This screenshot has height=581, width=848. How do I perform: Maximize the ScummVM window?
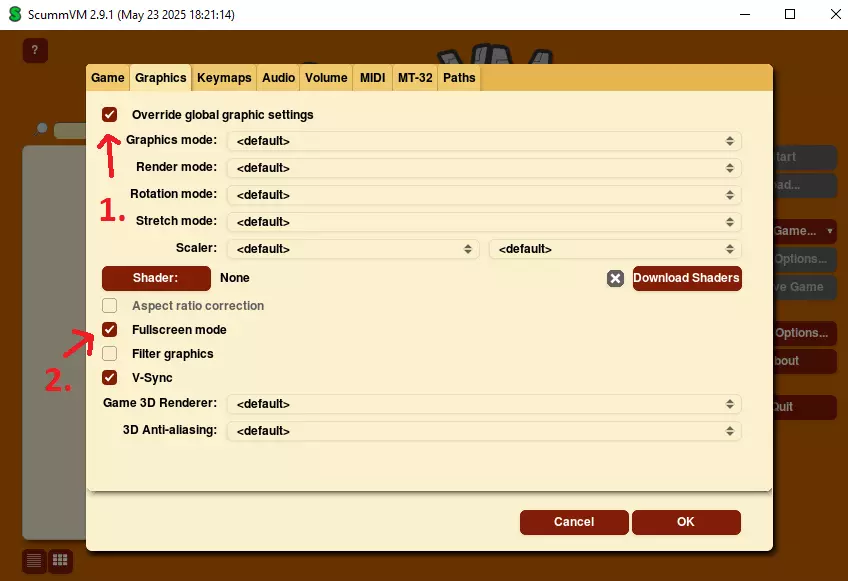[790, 15]
